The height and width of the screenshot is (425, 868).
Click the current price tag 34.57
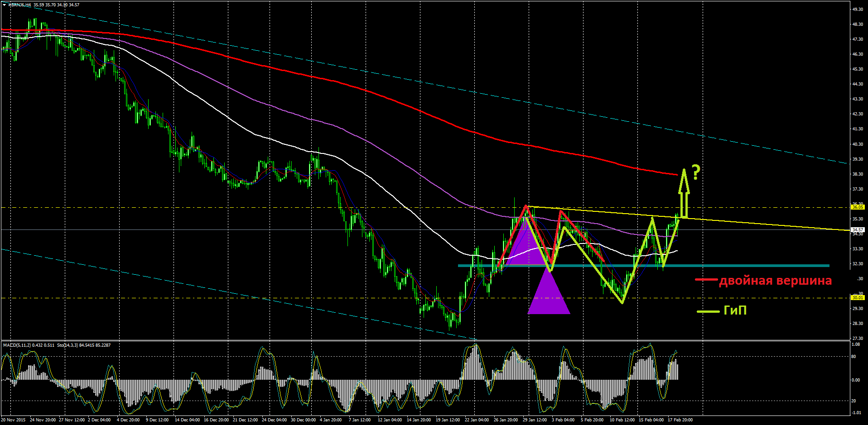click(858, 229)
